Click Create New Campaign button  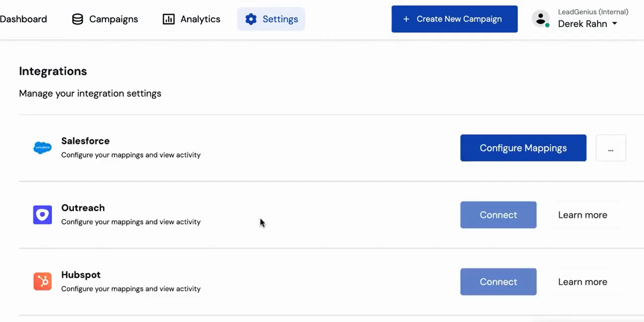click(x=454, y=19)
